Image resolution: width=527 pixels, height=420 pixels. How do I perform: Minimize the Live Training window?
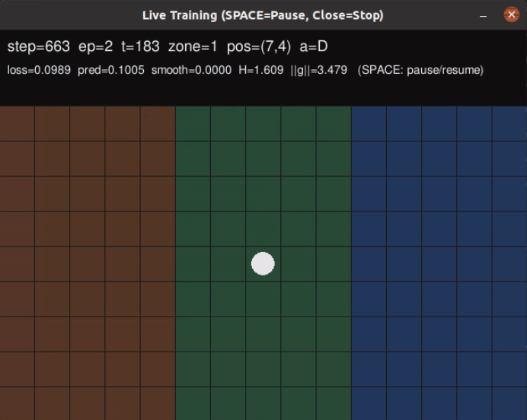tap(484, 15)
